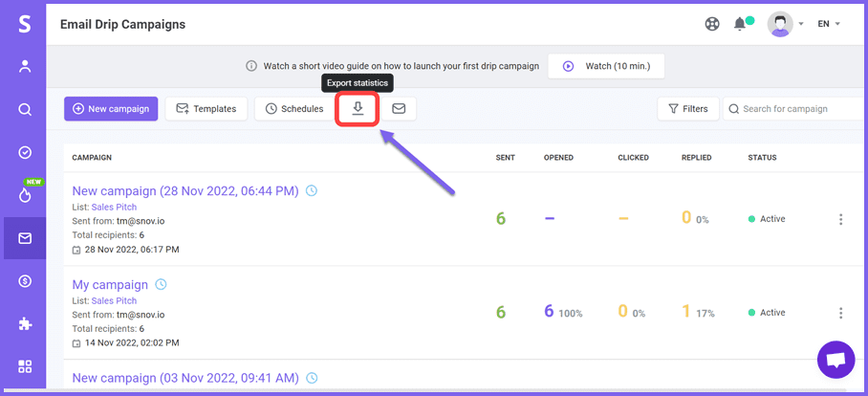
Task: Open the person icon in the sidebar
Action: pos(24,66)
